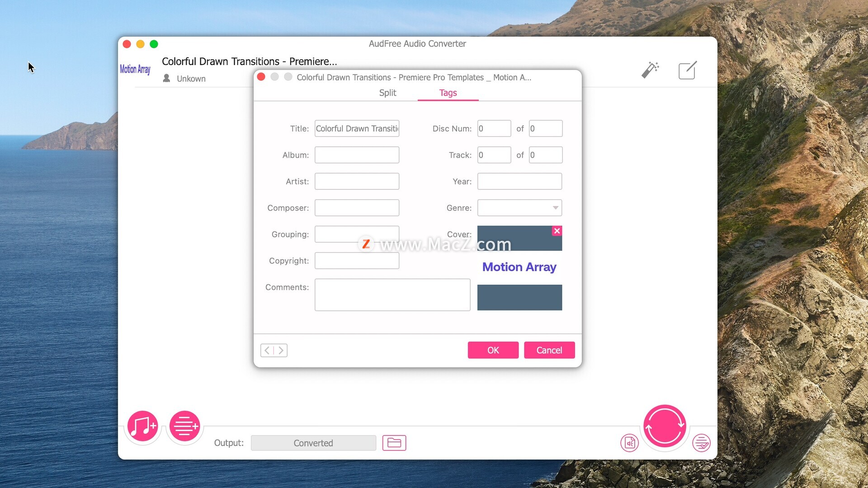Click the Disc Num first field

[494, 128]
